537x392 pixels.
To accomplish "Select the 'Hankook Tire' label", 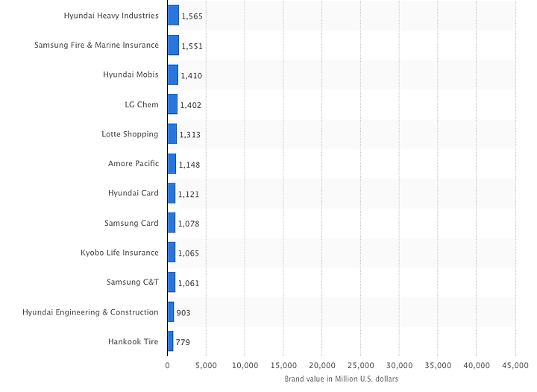I will tap(134, 342).
